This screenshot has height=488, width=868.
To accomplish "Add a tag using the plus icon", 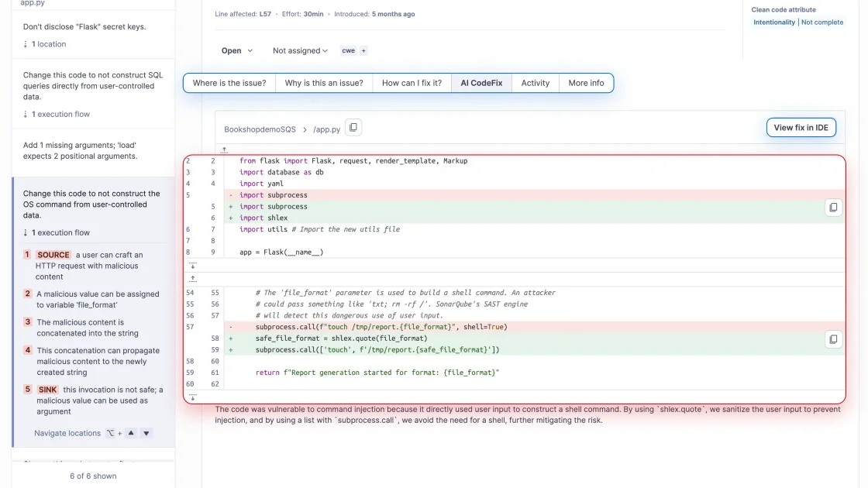I will click(x=363, y=50).
